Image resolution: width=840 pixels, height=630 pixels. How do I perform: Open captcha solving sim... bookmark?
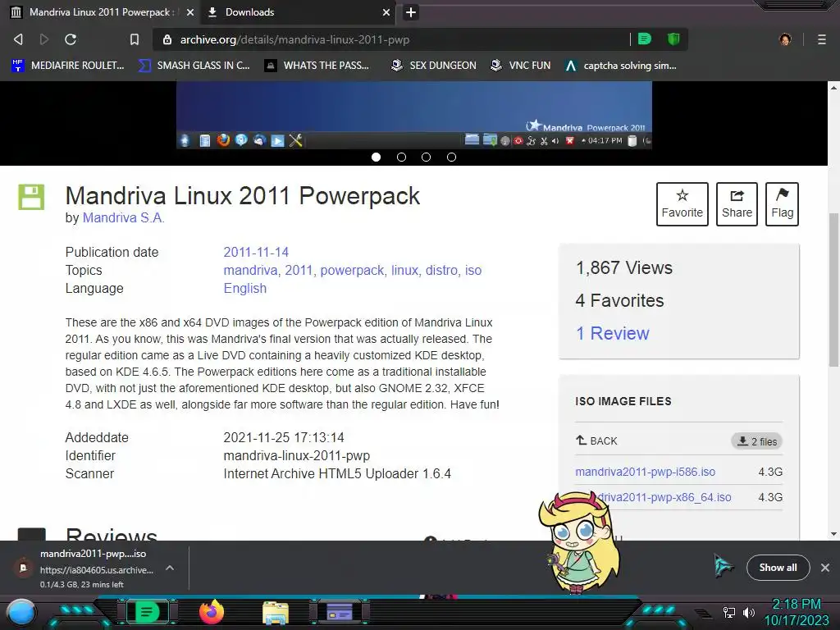[x=620, y=66]
